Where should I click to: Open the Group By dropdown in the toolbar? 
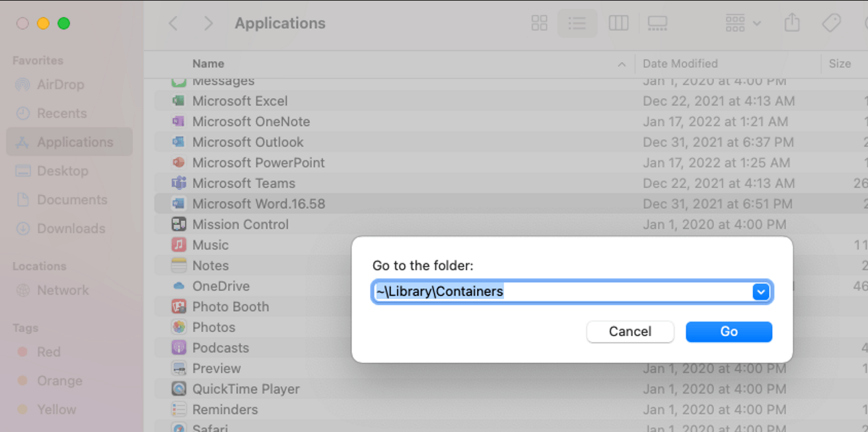pyautogui.click(x=743, y=23)
